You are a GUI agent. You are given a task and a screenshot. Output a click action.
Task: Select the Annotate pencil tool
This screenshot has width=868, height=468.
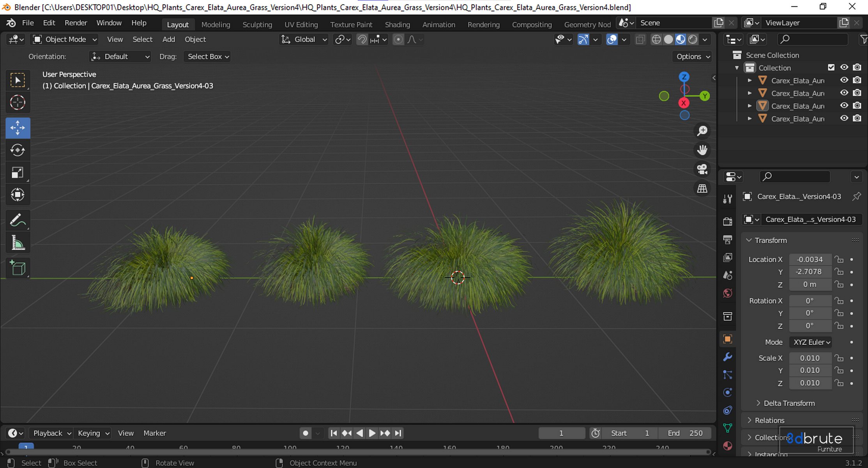[x=18, y=220]
